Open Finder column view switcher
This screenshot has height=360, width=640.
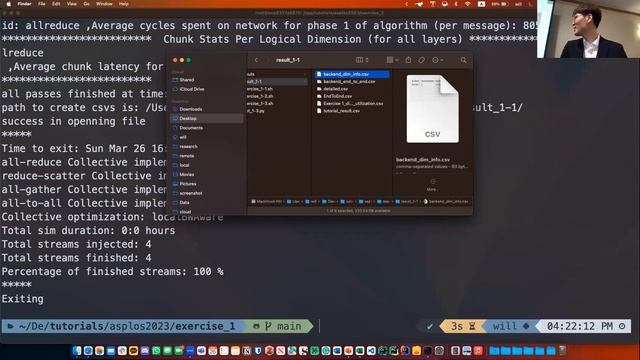362,60
